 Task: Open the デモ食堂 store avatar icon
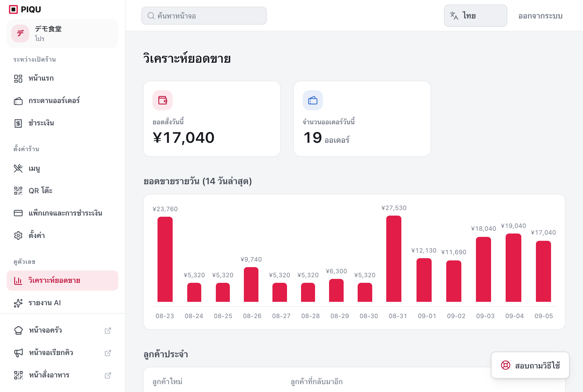click(x=20, y=34)
